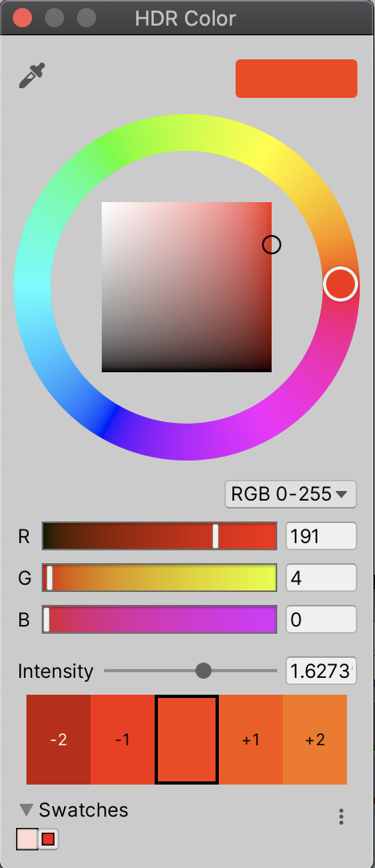Select the +2 exposure swatch

point(315,740)
